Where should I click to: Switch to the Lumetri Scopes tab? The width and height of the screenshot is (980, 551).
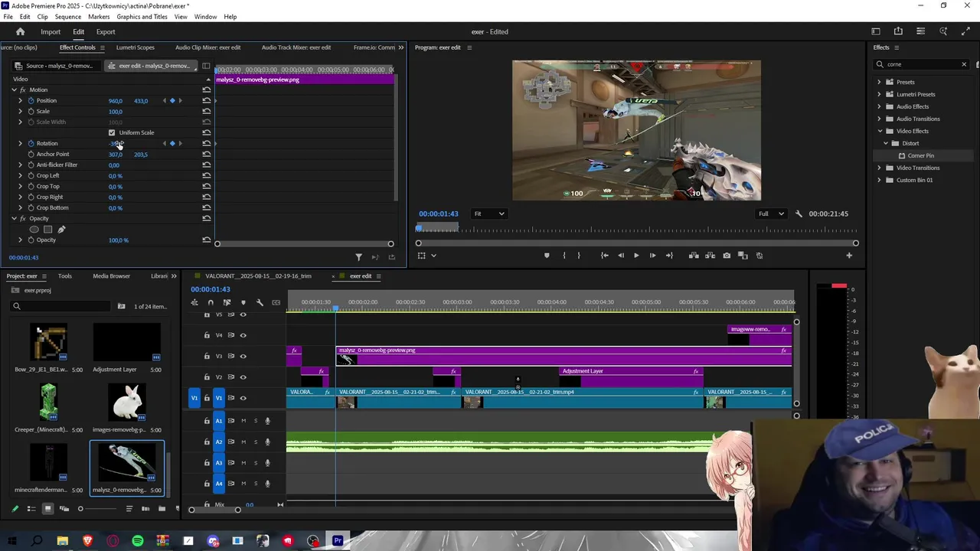pyautogui.click(x=135, y=47)
